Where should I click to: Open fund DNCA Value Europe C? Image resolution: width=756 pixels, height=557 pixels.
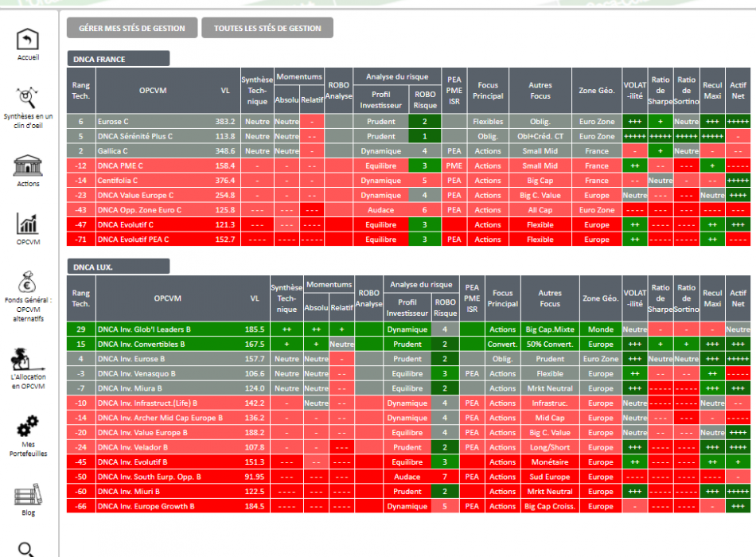(135, 195)
